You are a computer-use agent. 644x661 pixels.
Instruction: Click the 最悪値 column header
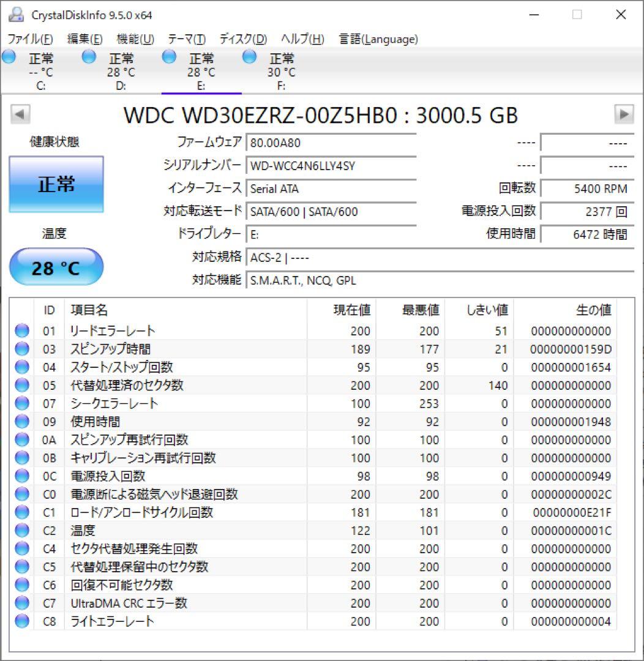tap(410, 310)
